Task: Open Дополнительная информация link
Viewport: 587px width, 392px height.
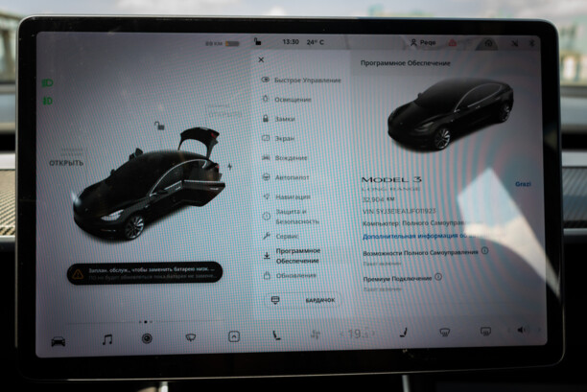Action: [421, 236]
